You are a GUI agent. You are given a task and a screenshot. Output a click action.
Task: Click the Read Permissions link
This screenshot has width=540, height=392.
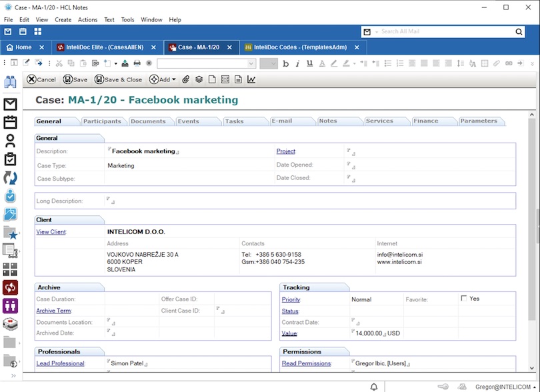tap(306, 363)
